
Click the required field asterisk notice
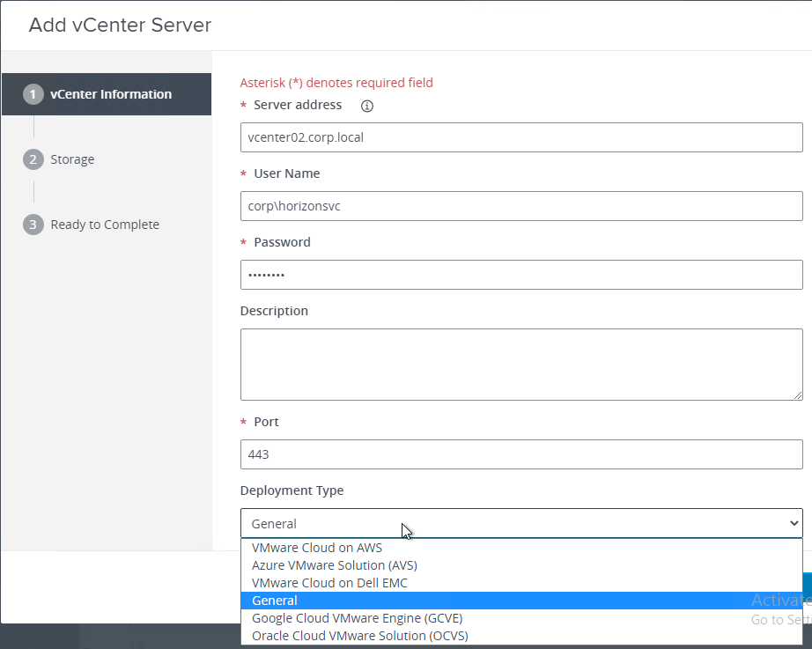336,83
